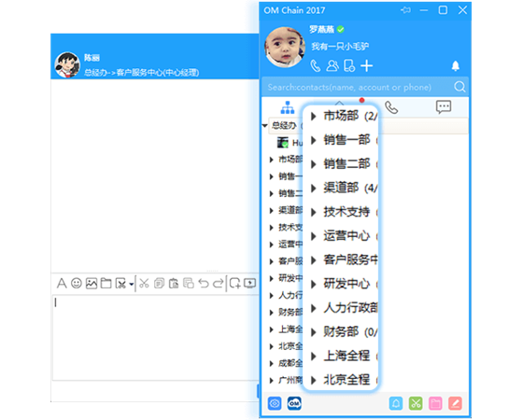Click the add-window plus icon in chat toolbar
The height and width of the screenshot is (420, 523).
[234, 284]
